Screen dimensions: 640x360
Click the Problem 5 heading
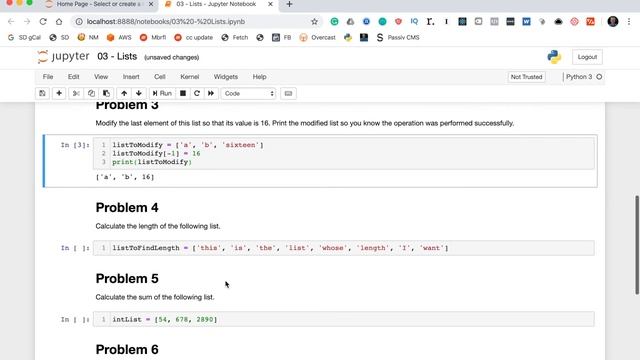pos(127,279)
